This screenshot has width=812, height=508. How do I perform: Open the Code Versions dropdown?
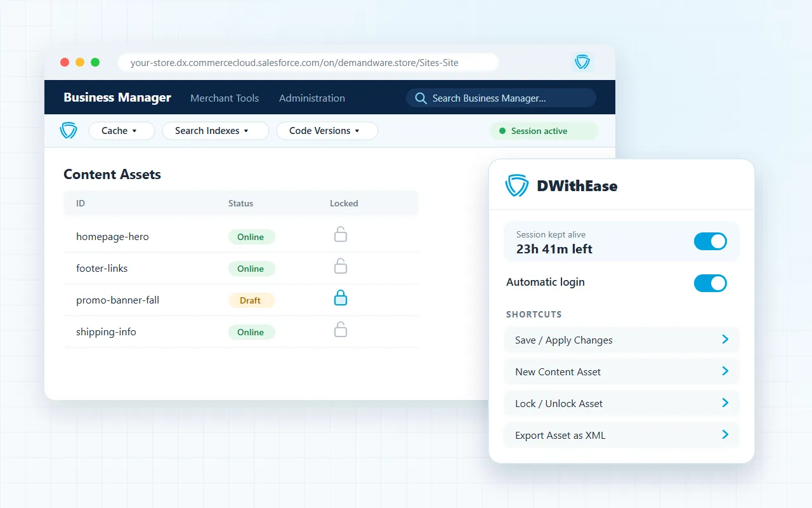327,131
